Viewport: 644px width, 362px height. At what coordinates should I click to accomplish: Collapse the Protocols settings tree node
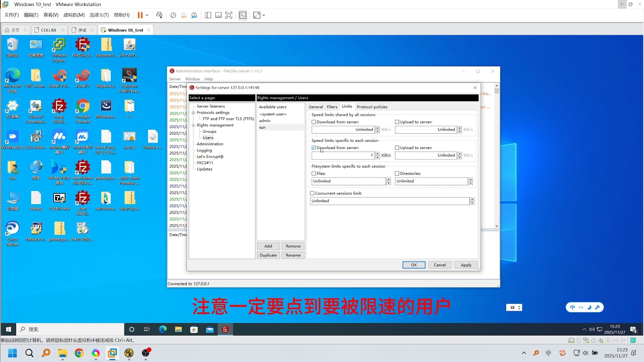pyautogui.click(x=194, y=113)
